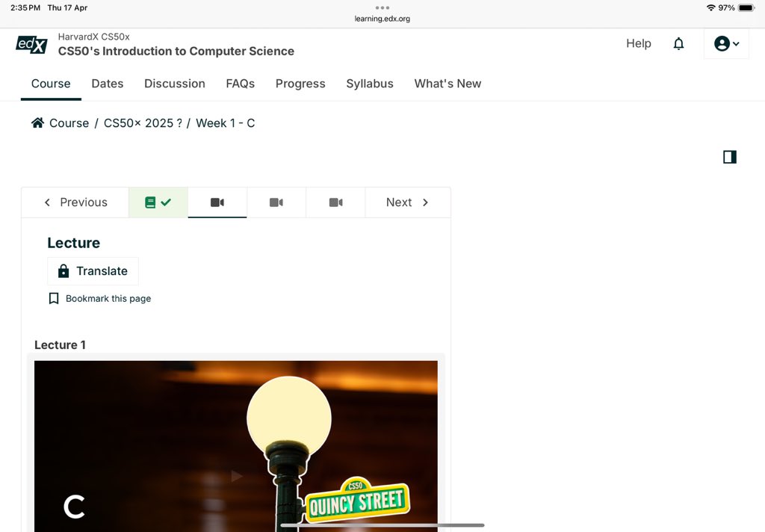Click the learning.edx.org address bar
This screenshot has width=765, height=532.
coord(382,19)
